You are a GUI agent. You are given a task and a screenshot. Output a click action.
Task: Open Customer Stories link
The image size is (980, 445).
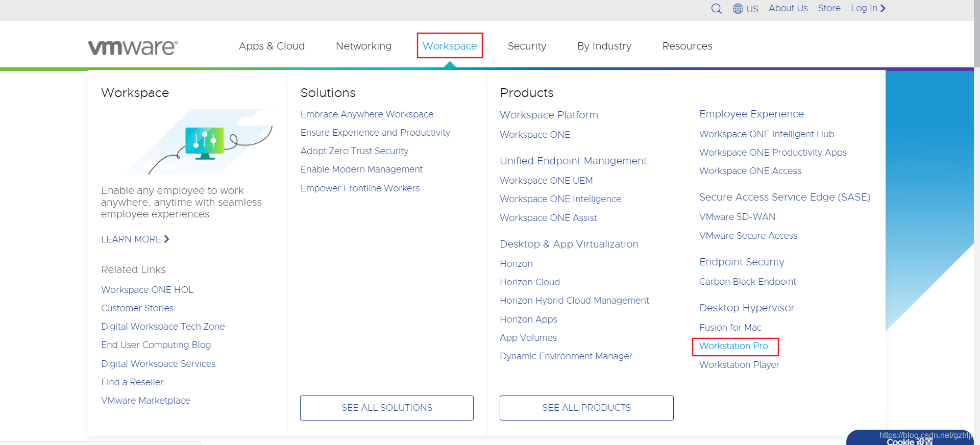point(137,308)
